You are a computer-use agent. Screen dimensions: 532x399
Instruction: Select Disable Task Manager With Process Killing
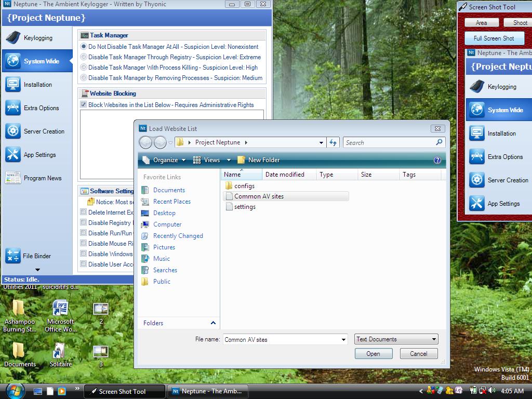84,67
